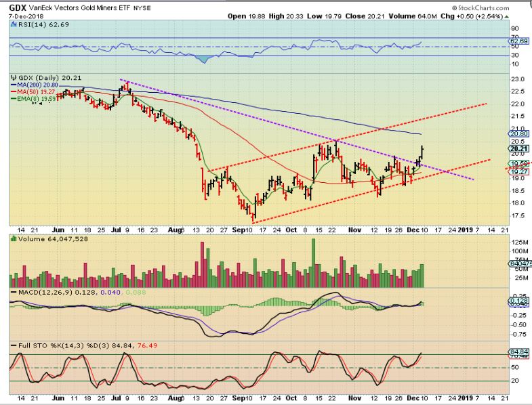Click 2019 on the date axis under the price chart
The height and width of the screenshot is (405, 532).
point(465,230)
